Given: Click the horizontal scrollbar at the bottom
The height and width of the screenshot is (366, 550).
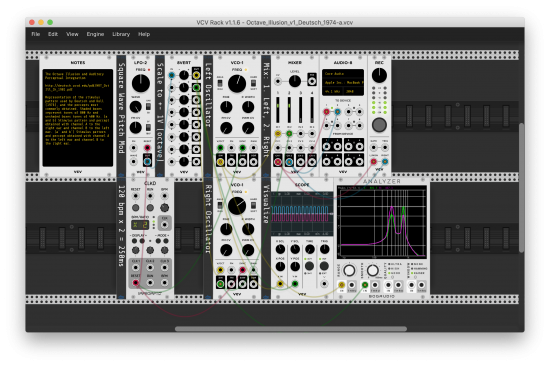Looking at the screenshot, I should coord(291,329).
